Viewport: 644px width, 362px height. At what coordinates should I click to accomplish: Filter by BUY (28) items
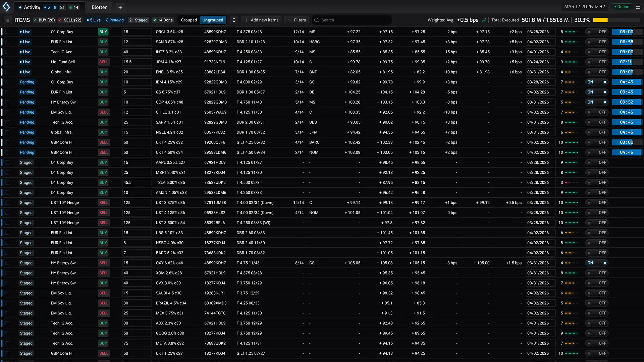point(44,20)
